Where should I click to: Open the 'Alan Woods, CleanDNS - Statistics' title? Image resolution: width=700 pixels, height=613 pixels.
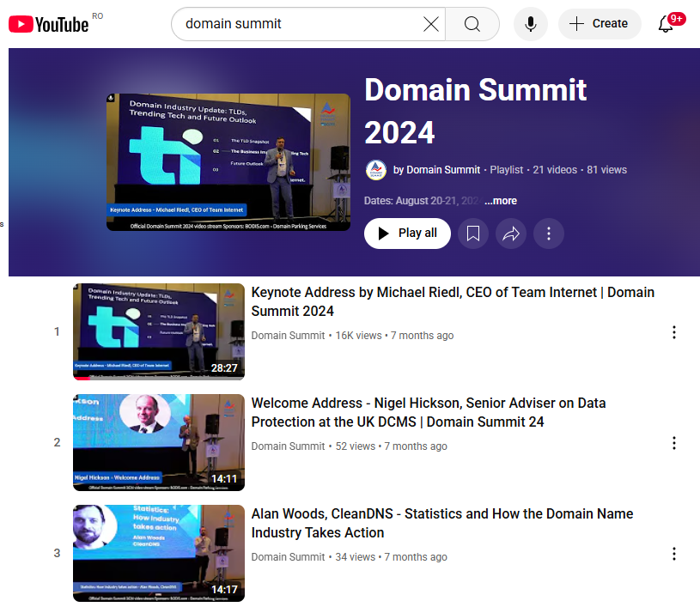[442, 523]
